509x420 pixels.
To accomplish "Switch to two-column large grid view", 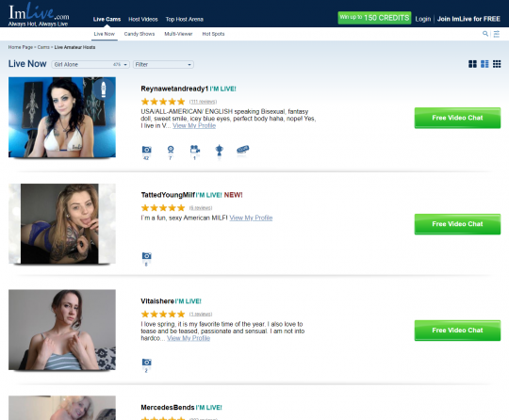I will coord(472,64).
